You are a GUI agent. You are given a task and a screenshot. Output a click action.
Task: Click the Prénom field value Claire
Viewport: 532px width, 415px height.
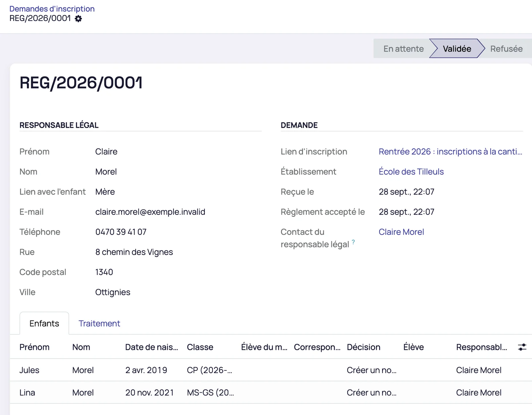click(x=106, y=152)
